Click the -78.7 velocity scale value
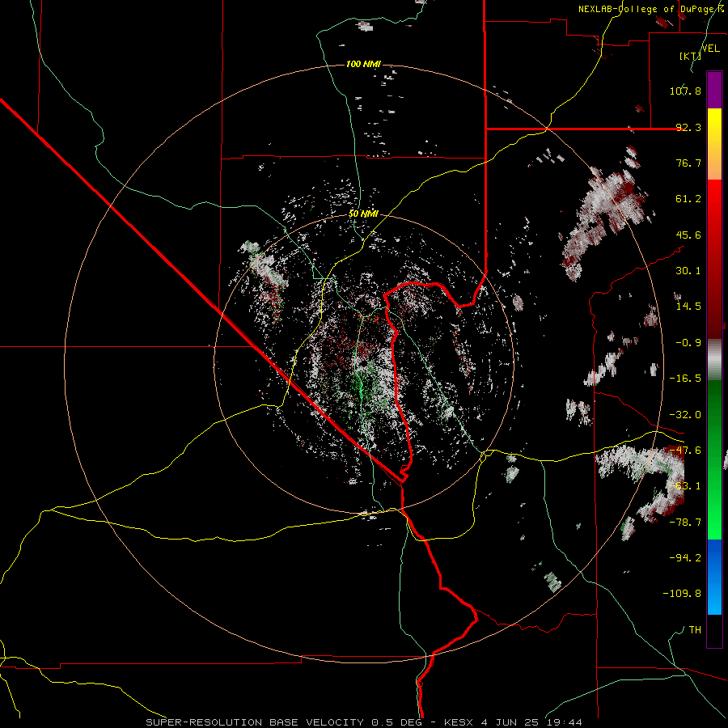Viewport: 728px width, 728px height. tap(685, 523)
